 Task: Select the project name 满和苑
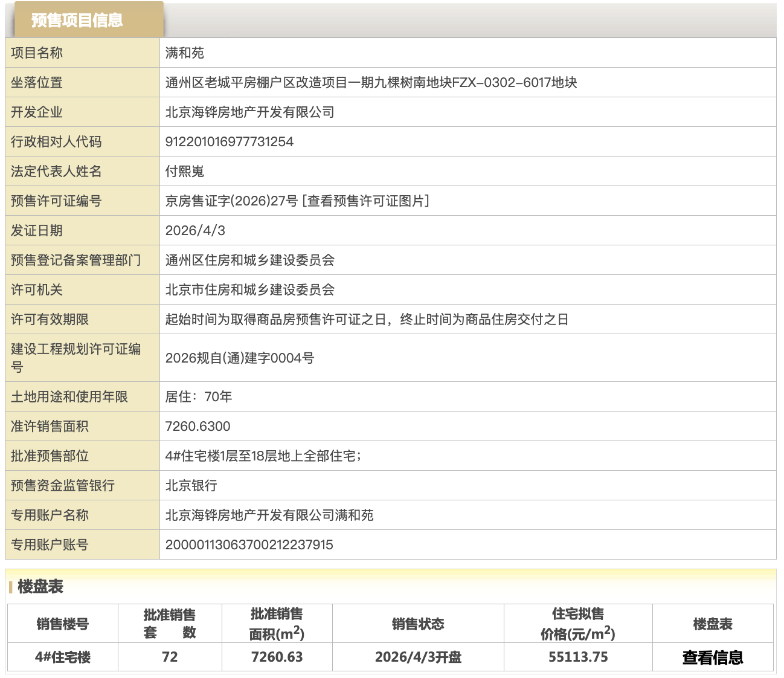point(183,53)
